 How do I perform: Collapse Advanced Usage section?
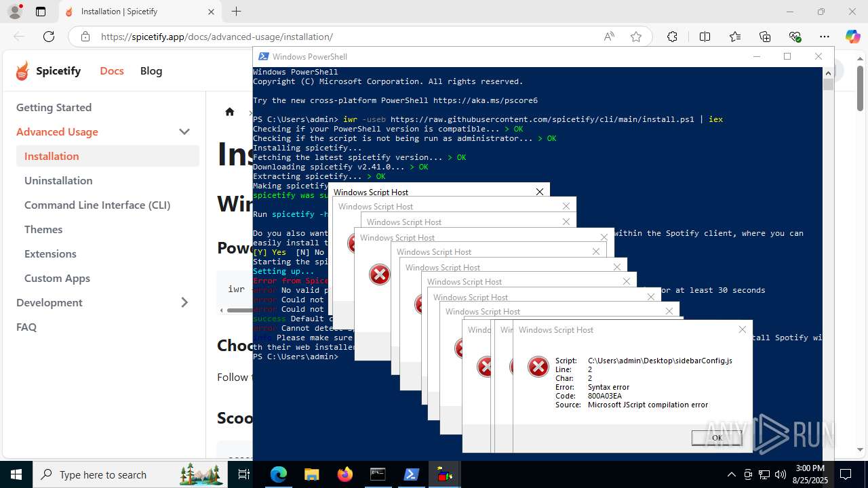coord(184,131)
